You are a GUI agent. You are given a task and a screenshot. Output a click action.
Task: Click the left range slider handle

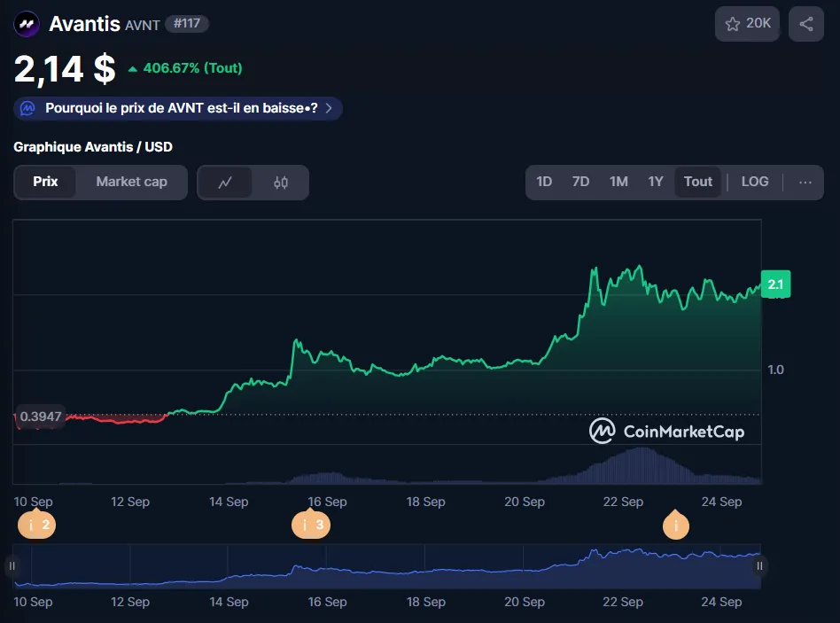tap(12, 565)
